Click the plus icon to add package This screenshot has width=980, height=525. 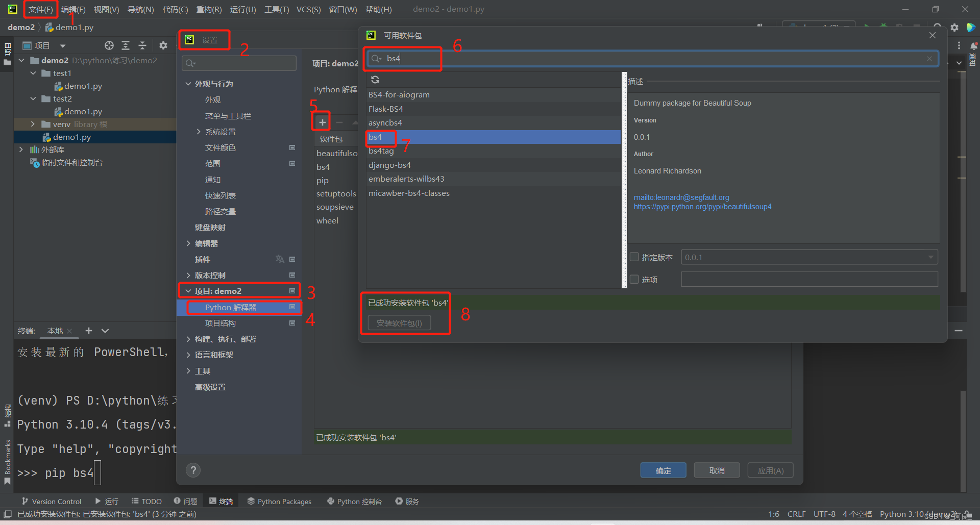[322, 122]
